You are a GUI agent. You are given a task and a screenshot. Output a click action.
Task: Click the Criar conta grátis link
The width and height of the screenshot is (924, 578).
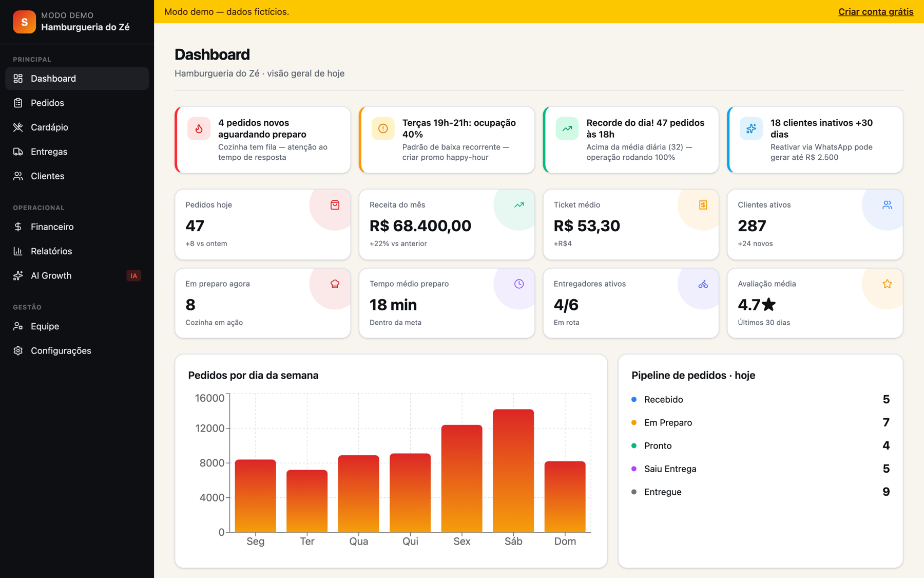coord(876,11)
